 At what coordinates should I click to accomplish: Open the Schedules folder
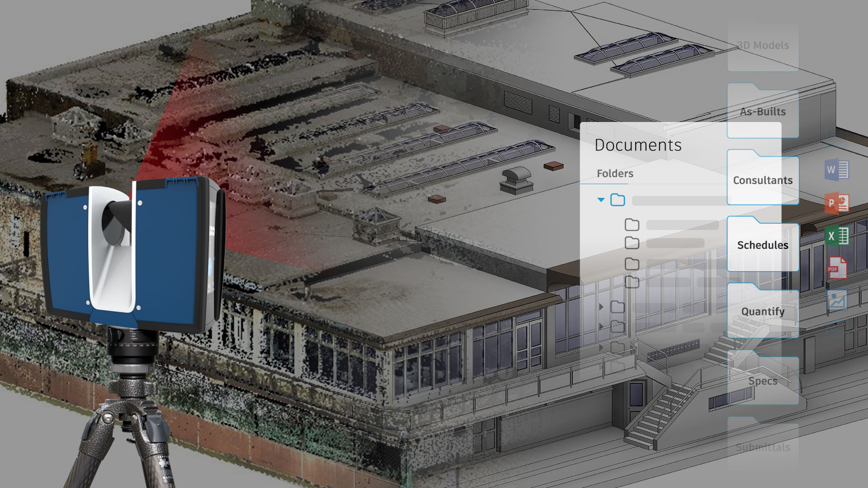[763, 244]
